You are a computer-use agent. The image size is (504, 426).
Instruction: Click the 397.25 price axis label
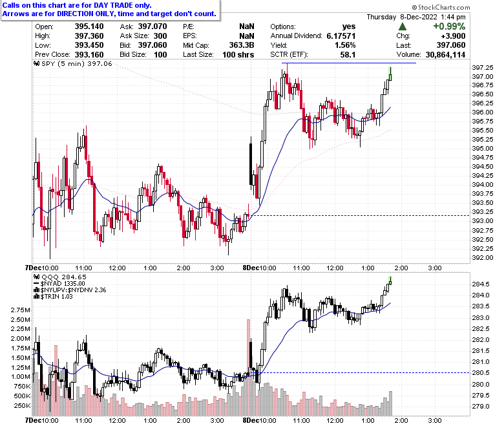point(483,67)
